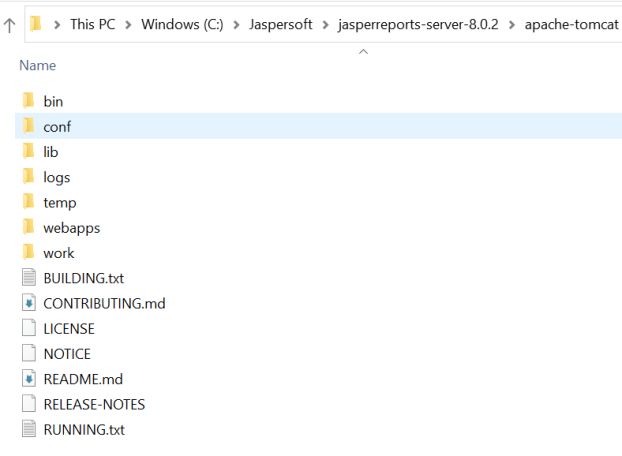Image resolution: width=622 pixels, height=456 pixels.
Task: Click the lib folder icon
Action: pyautogui.click(x=29, y=151)
